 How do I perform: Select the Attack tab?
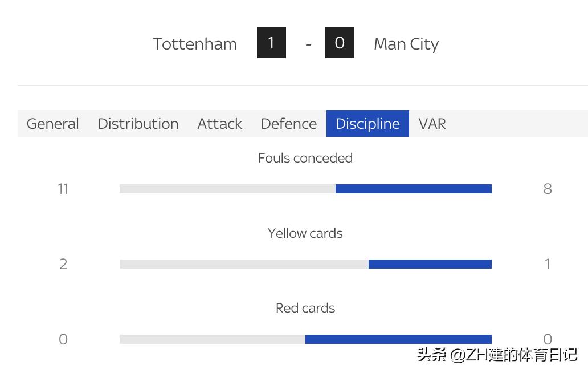point(219,124)
